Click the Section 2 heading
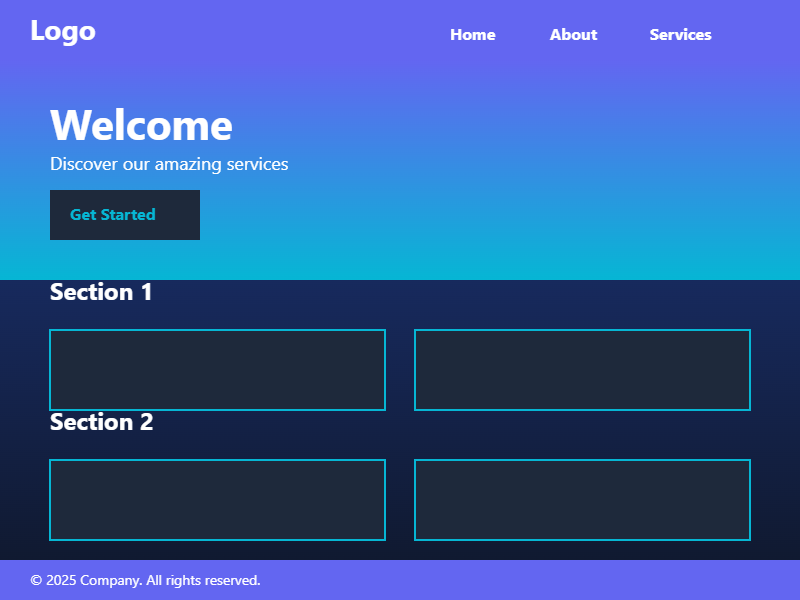 (101, 422)
